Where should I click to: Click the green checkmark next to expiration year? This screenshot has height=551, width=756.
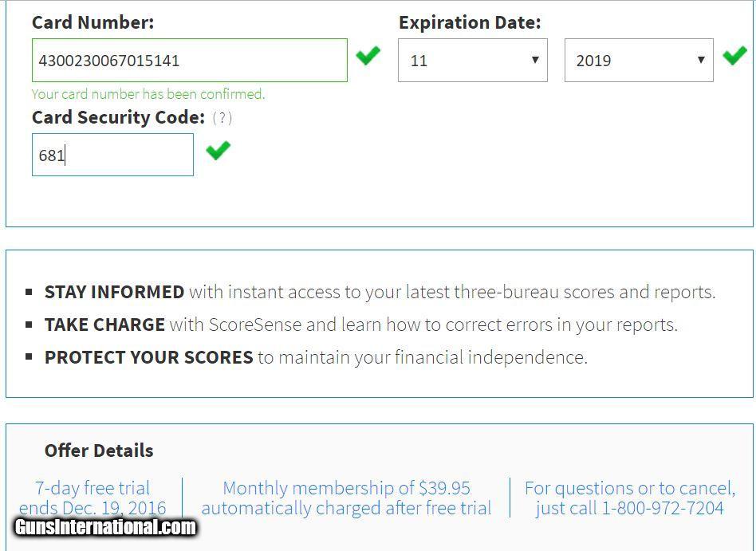[734, 56]
